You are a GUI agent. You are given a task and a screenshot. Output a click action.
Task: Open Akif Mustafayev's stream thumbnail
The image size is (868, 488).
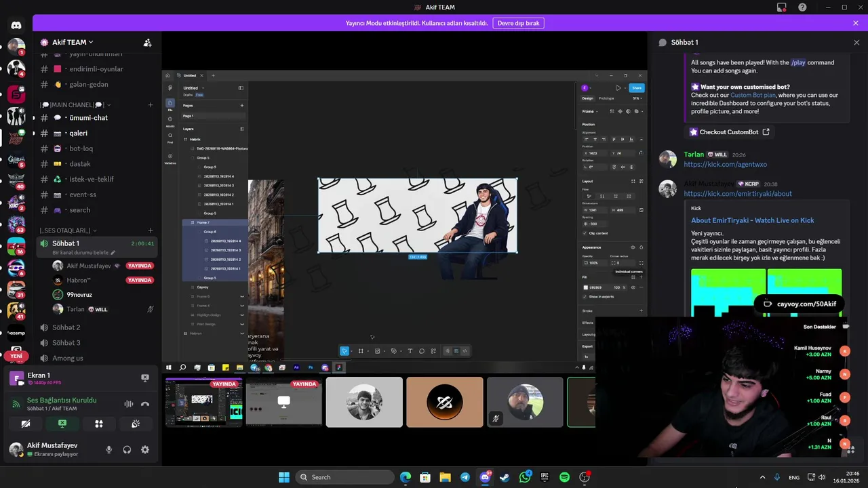pos(203,402)
